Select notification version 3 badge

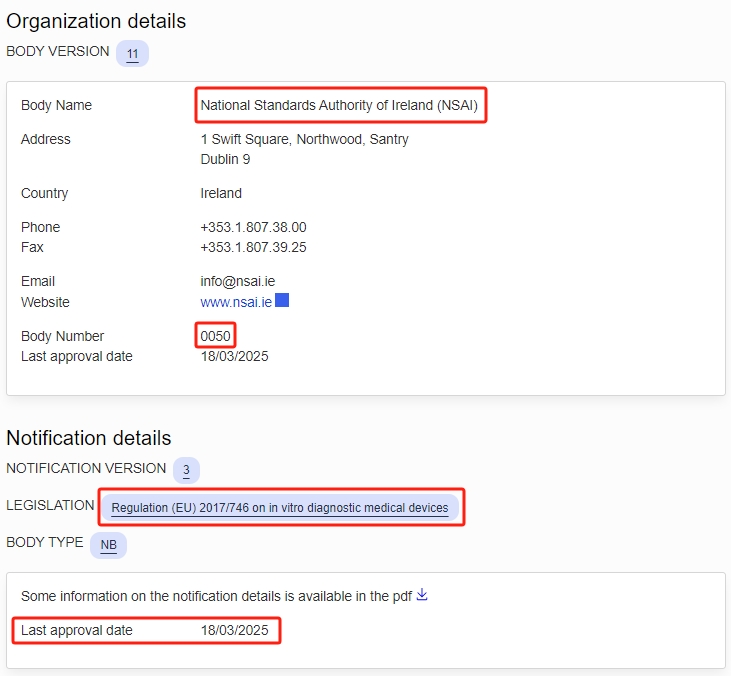186,470
